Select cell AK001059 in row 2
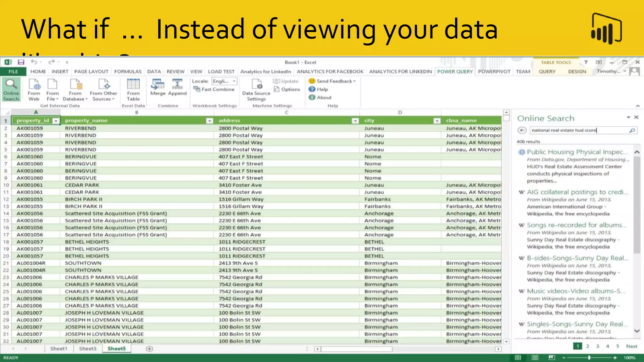This screenshot has height=362, width=644. (36, 128)
